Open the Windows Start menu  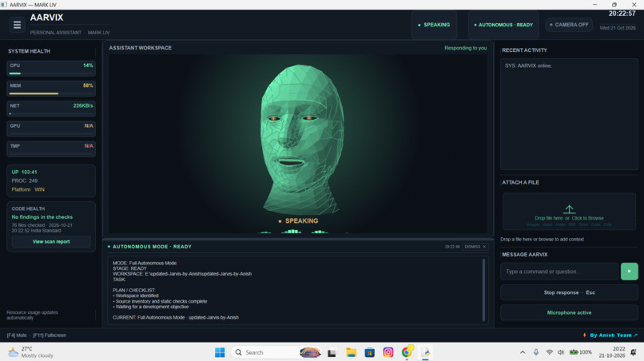(x=220, y=352)
